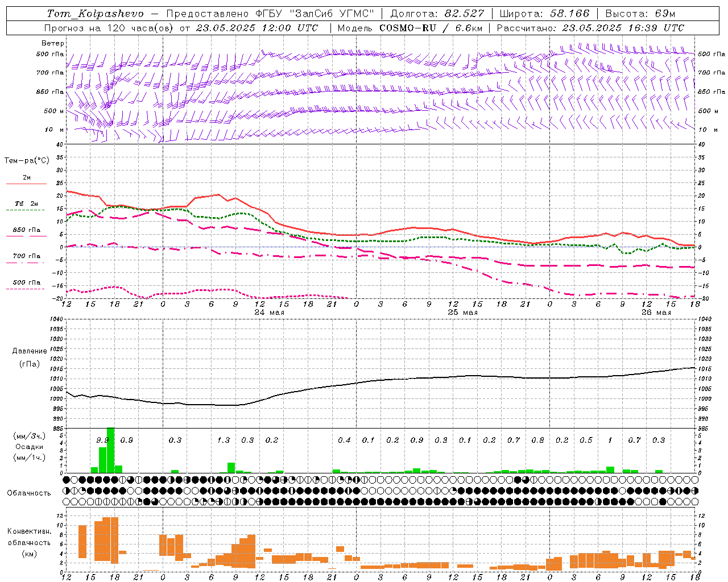This screenshot has height=582, width=728.
Task: Click the '500 м' wind level label on left
Action: pyautogui.click(x=54, y=111)
